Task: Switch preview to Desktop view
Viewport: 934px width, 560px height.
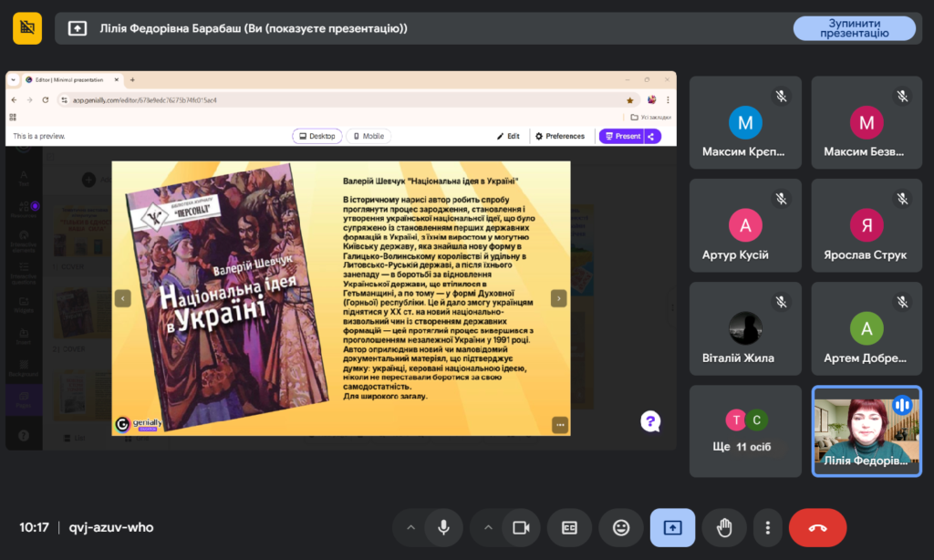Action: click(x=317, y=136)
